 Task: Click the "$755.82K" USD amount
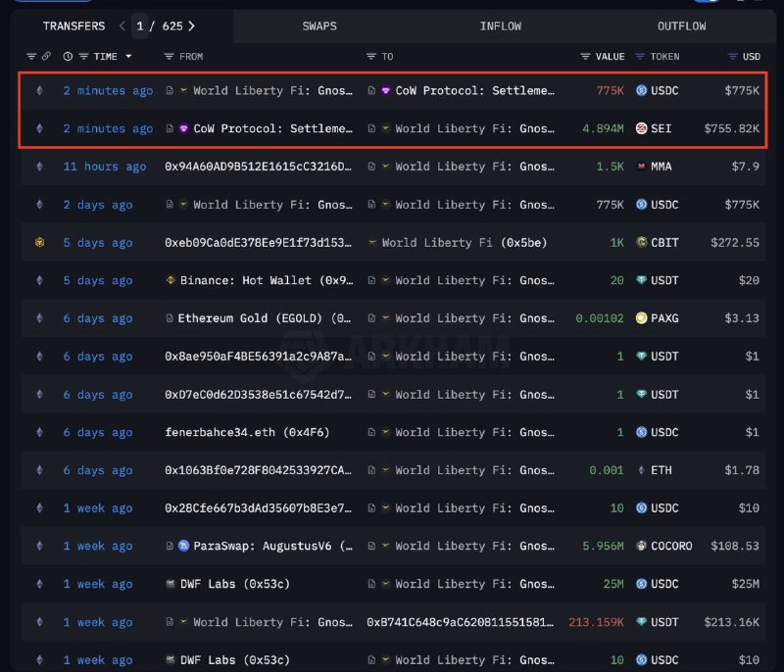tap(731, 128)
